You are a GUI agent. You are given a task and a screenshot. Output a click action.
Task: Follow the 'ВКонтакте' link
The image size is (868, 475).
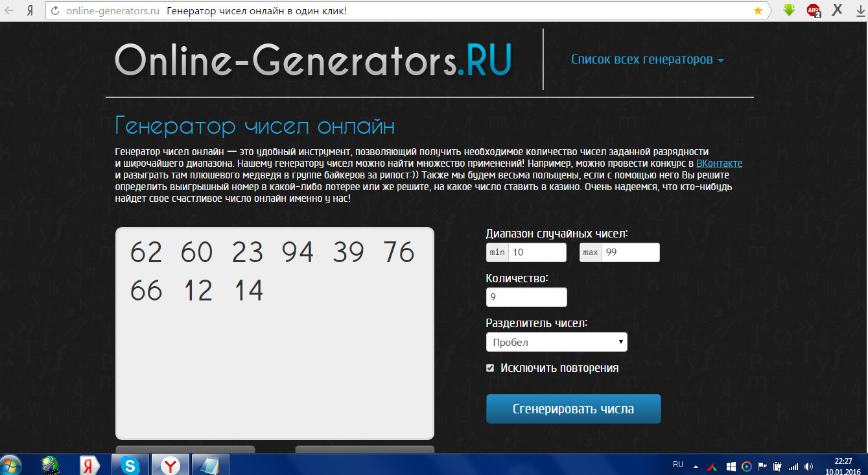(719, 164)
